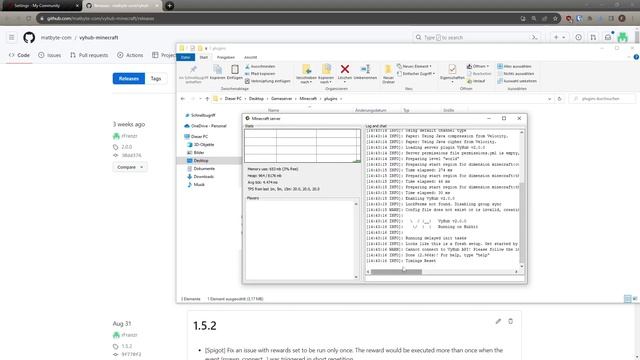Bookmark page with the star icon
Image resolution: width=640 pixels, height=360 pixels.
click(555, 18)
